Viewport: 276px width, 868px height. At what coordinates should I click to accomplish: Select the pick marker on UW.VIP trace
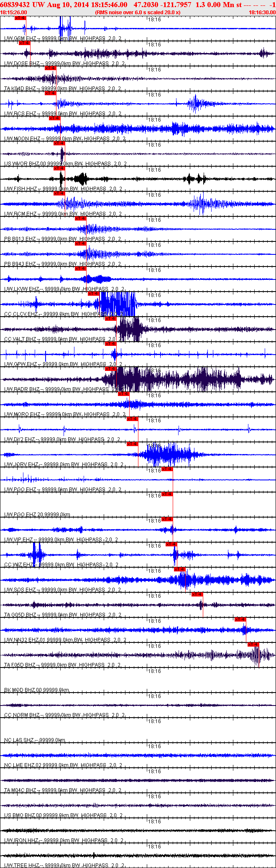pos(167,519)
